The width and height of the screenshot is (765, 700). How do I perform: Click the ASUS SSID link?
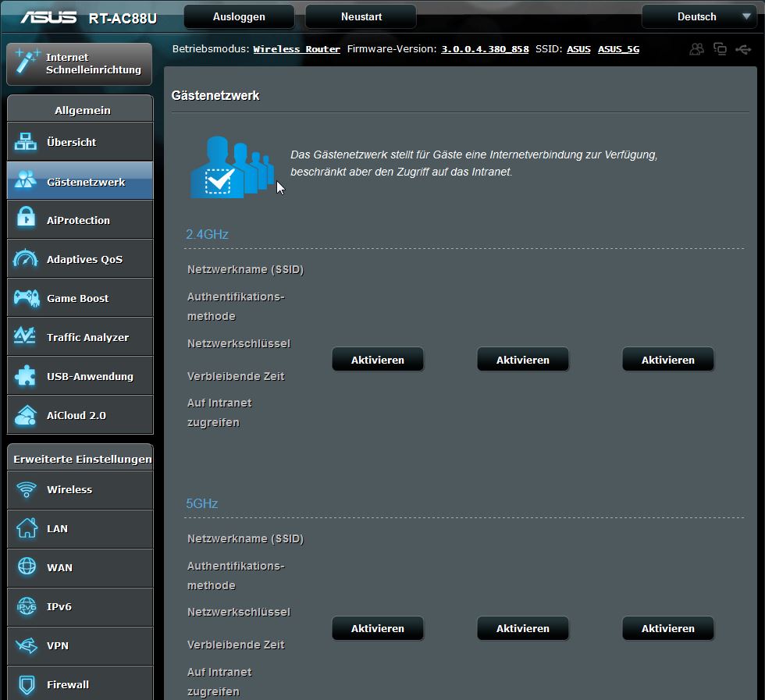[x=578, y=49]
